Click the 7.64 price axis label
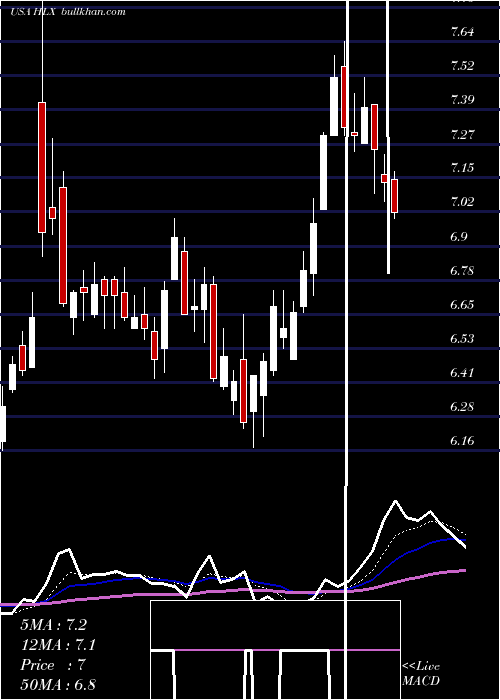Image resolution: width=500 pixels, height=700 pixels. coord(462,31)
